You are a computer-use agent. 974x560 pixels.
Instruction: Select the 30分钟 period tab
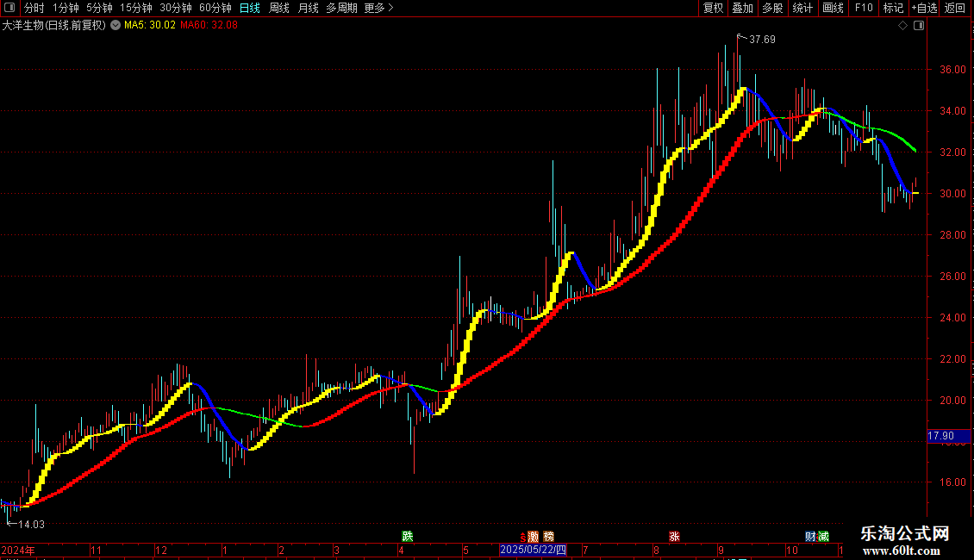coord(175,8)
